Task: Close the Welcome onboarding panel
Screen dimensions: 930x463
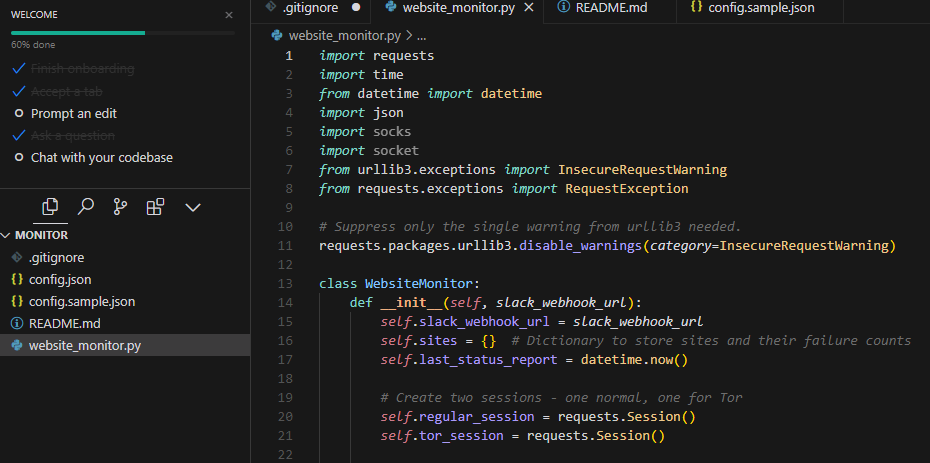Action: click(229, 15)
